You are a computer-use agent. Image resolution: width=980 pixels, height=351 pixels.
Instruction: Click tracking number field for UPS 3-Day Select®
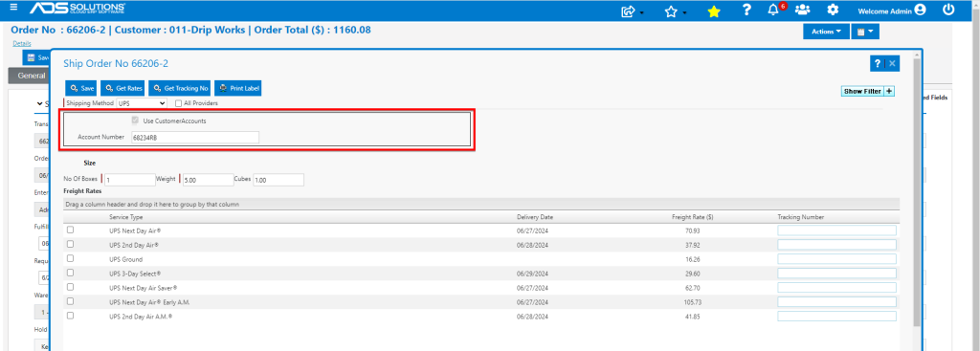(x=836, y=274)
